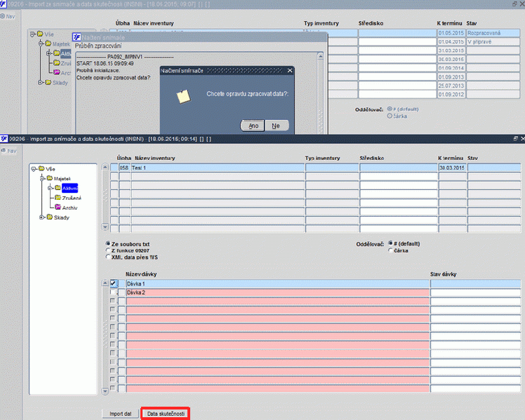
Task: Select the Ze souboru txt radio option
Action: pos(108,244)
